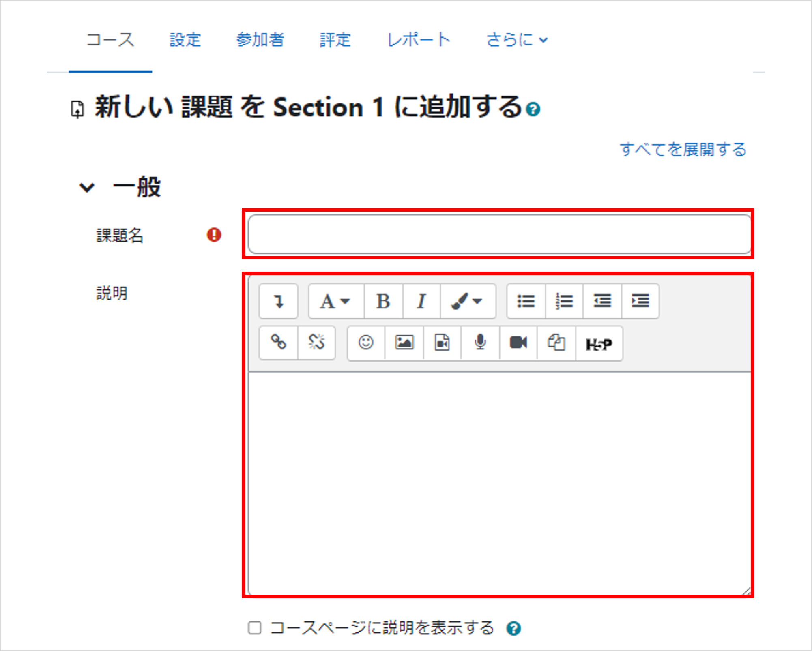The height and width of the screenshot is (651, 812).
Task: Insert an image into description
Action: 404,343
